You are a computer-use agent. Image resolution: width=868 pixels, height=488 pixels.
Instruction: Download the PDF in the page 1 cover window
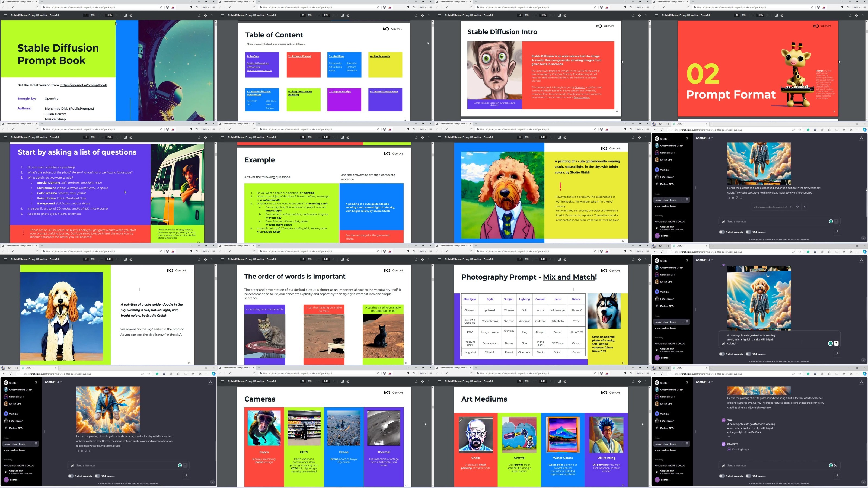click(x=199, y=15)
